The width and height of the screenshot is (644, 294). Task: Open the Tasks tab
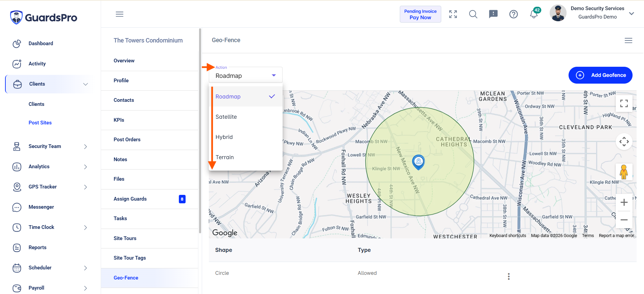click(x=150, y=218)
